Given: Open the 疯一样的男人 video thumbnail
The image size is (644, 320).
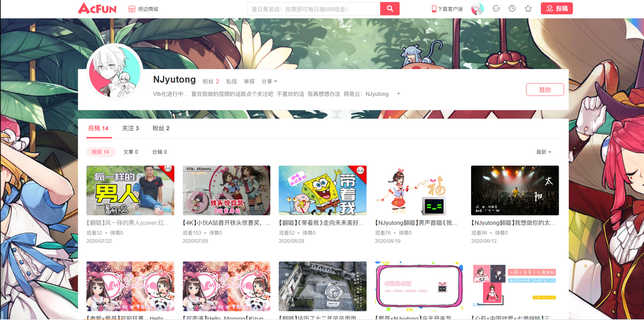Looking at the screenshot, I should 130,190.
